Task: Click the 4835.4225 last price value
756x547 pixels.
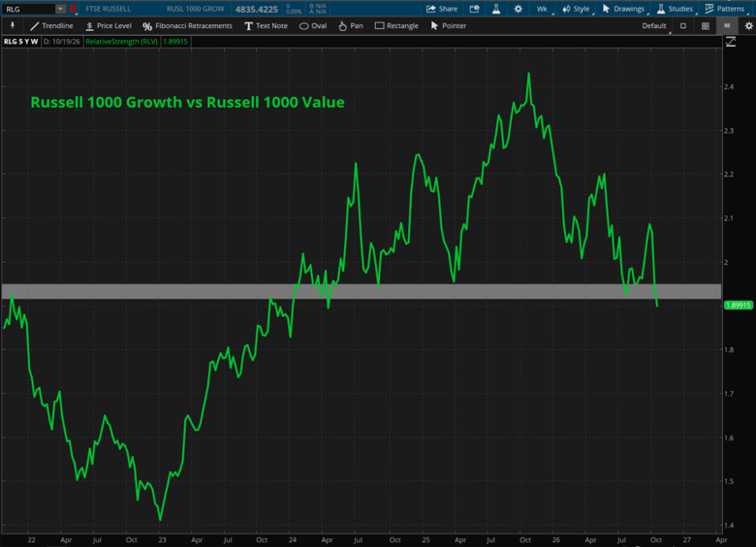Action: [x=257, y=9]
